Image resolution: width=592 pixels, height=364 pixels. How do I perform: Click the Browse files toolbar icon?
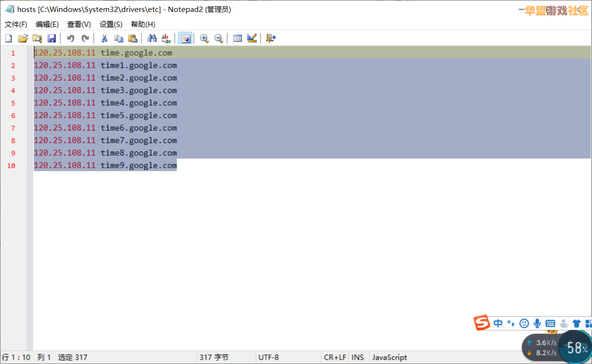pos(37,39)
